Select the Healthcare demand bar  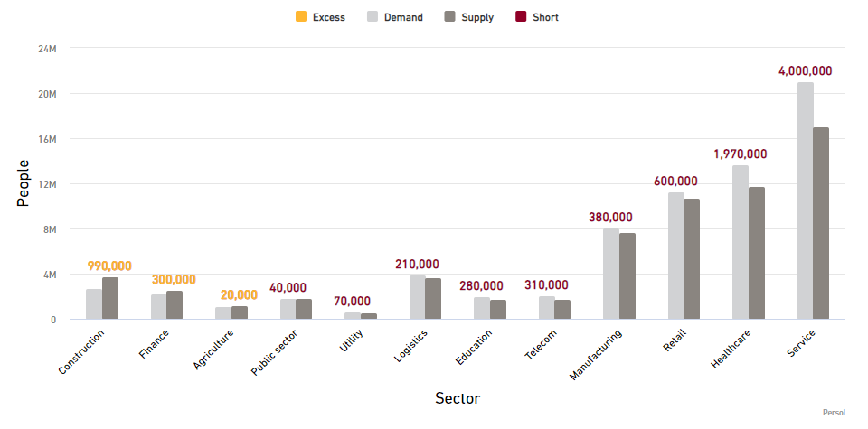pos(741,242)
